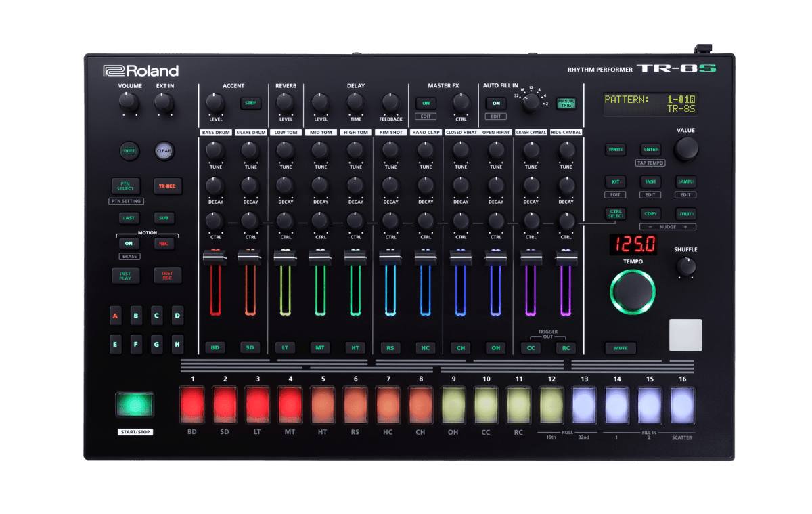Enable the Master FX ON button
812x514 pixels.
click(426, 103)
